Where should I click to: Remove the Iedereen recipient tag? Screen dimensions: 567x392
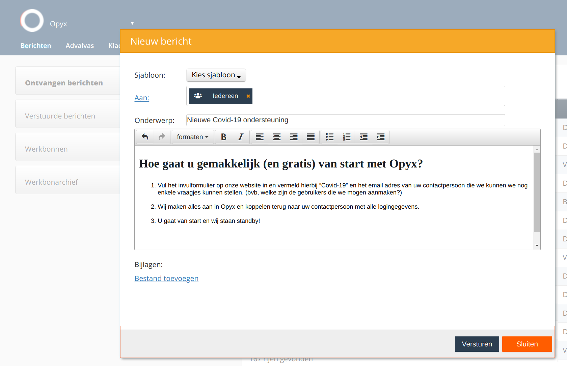pyautogui.click(x=248, y=96)
